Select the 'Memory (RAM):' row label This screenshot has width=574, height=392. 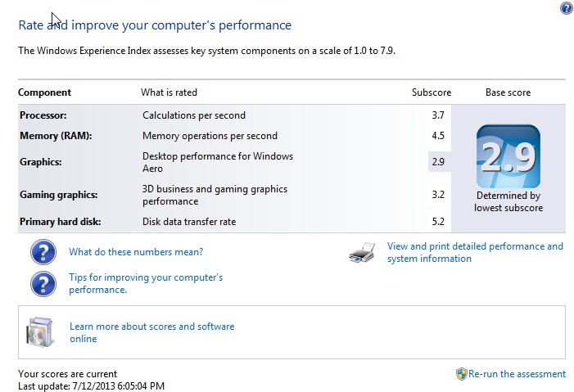pos(56,136)
